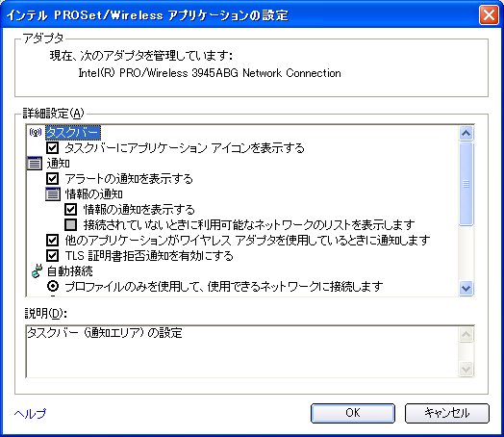Select the プロファイルのみを使用して radio button
This screenshot has height=437, width=504.
(x=53, y=286)
